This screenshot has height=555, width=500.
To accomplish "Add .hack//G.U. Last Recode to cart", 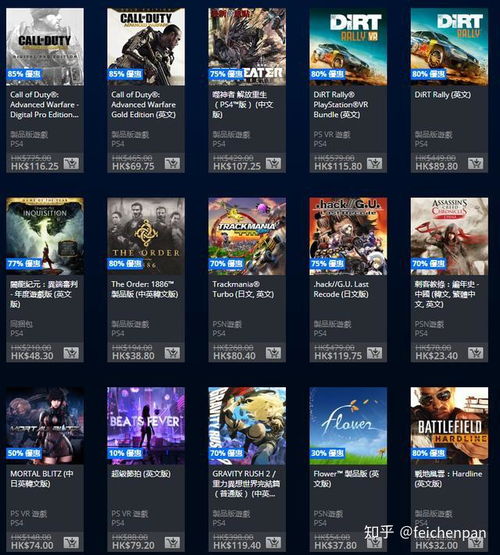I will tap(374, 353).
